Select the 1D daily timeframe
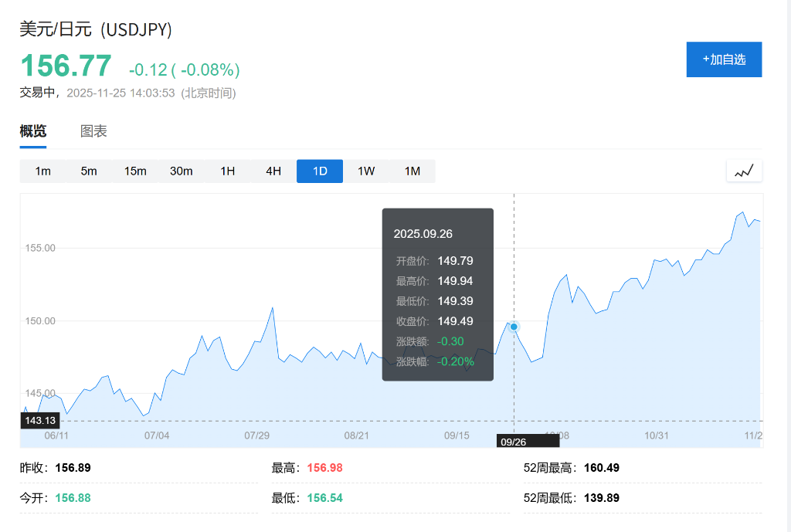This screenshot has height=532, width=791. pyautogui.click(x=320, y=171)
